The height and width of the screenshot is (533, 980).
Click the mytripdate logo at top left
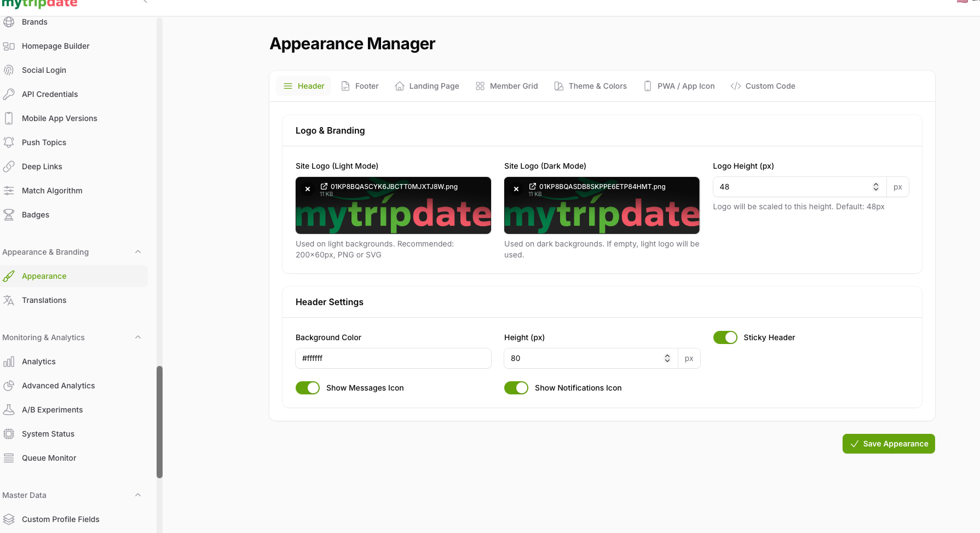[x=39, y=4]
